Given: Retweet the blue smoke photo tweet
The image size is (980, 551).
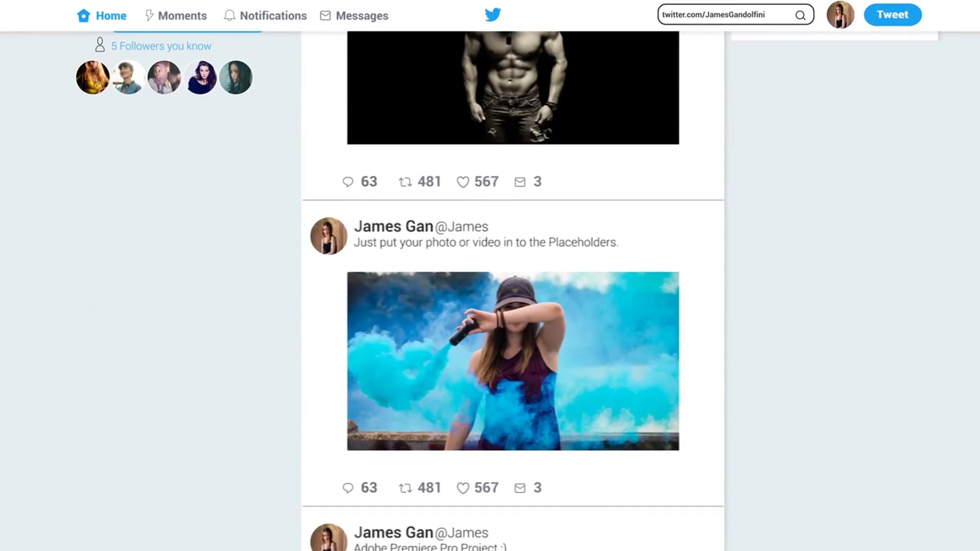Looking at the screenshot, I should pyautogui.click(x=405, y=488).
